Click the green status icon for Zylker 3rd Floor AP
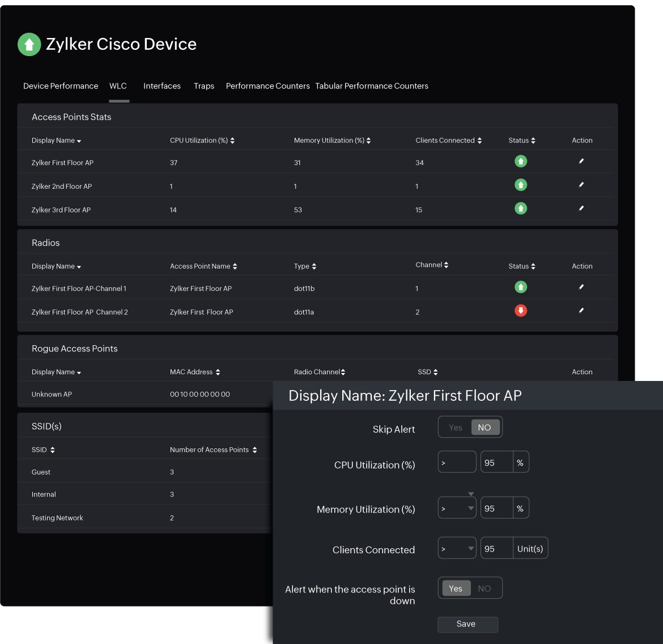 [520, 208]
